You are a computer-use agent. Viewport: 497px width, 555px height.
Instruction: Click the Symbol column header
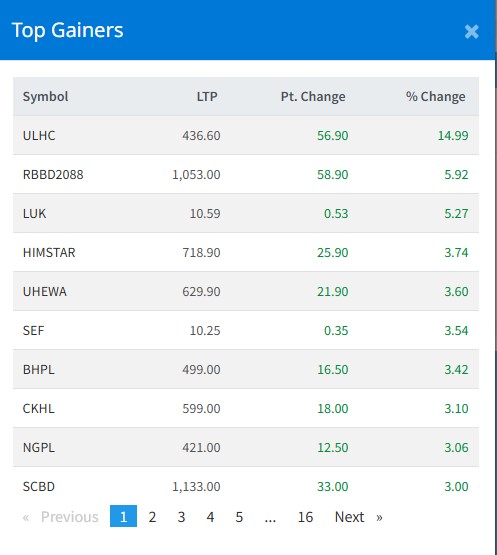tap(46, 97)
